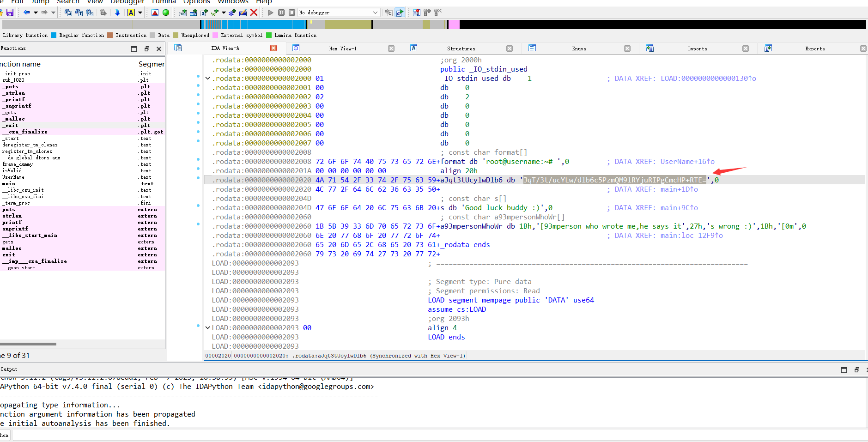This screenshot has width=868, height=442.
Task: Open the dropdown next to yellow 'A' icon
Action: click(140, 12)
